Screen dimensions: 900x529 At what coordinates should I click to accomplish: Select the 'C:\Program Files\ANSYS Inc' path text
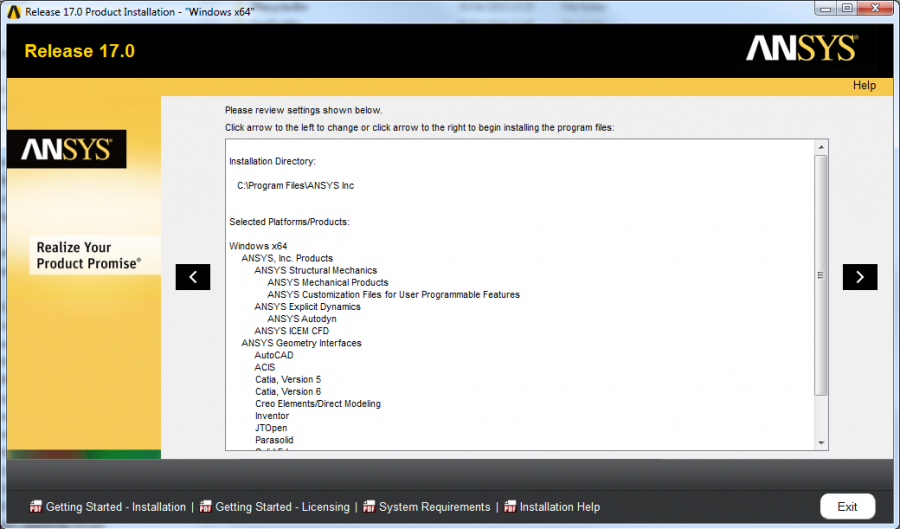[x=296, y=185]
